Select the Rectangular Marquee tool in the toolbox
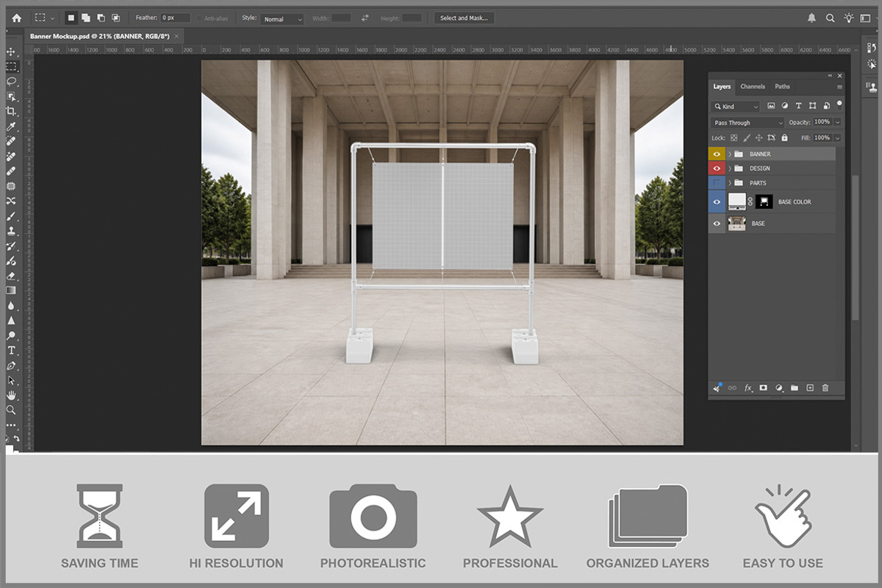 pos(11,66)
